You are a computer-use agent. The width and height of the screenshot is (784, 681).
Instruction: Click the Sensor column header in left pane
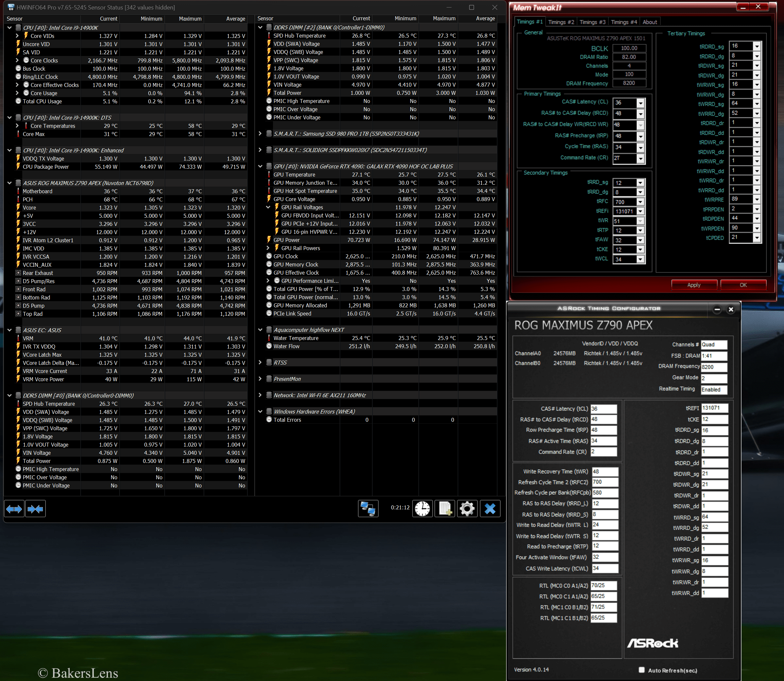[43, 19]
